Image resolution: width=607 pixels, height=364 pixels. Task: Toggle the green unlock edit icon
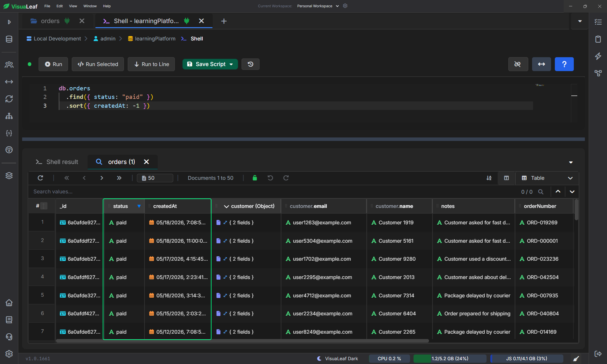[255, 178]
